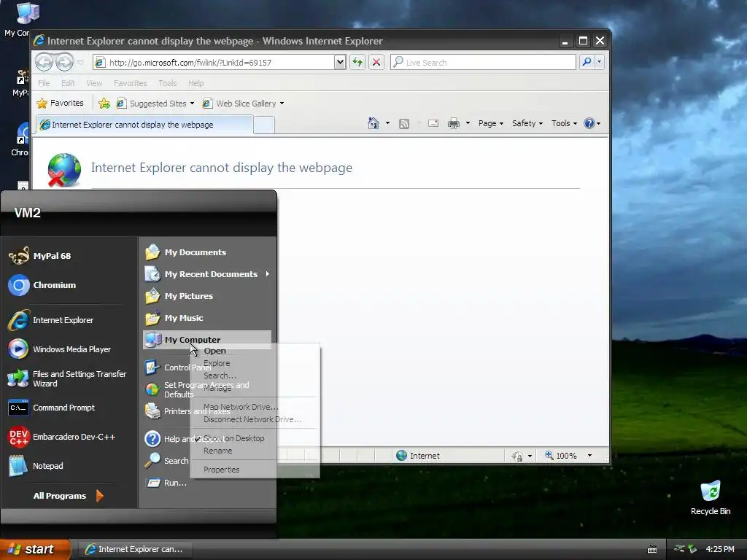747x560 pixels.
Task: Select Manage in context menu
Action: 217,388
